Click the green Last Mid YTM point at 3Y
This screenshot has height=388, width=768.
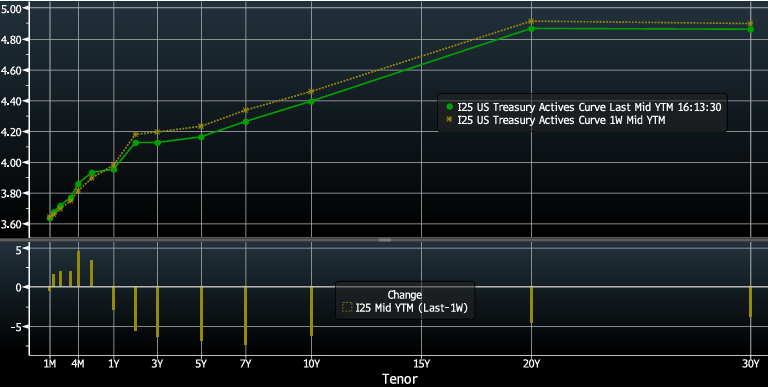[x=157, y=143]
